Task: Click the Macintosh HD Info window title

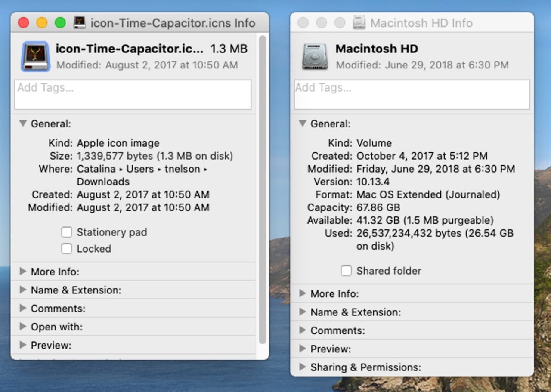Action: pyautogui.click(x=421, y=23)
